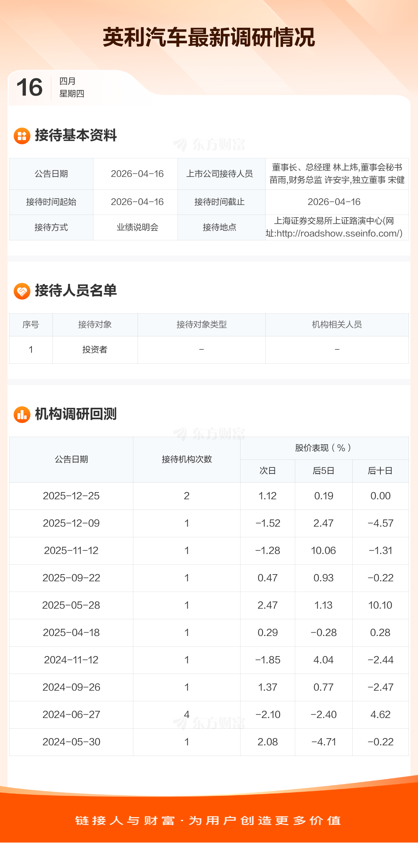418x868 pixels.
Task: Select the 投资者 cell in the reception list
Action: coord(95,350)
